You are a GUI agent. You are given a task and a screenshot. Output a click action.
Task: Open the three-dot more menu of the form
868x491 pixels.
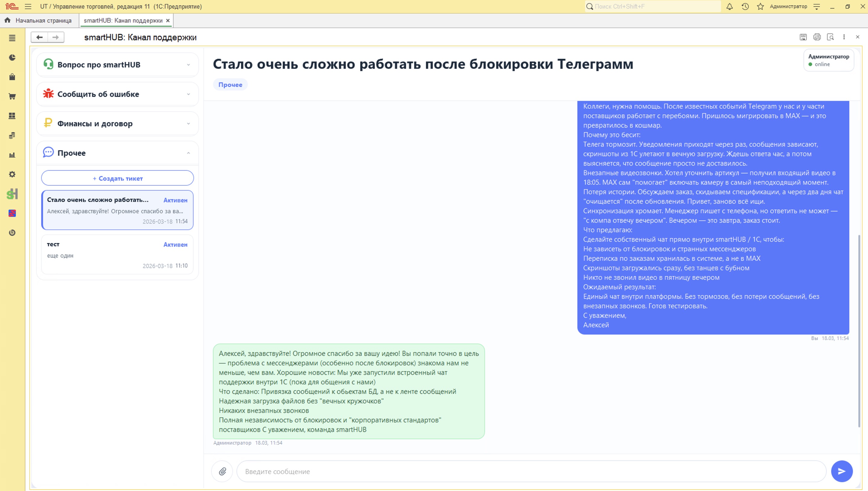pyautogui.click(x=844, y=37)
